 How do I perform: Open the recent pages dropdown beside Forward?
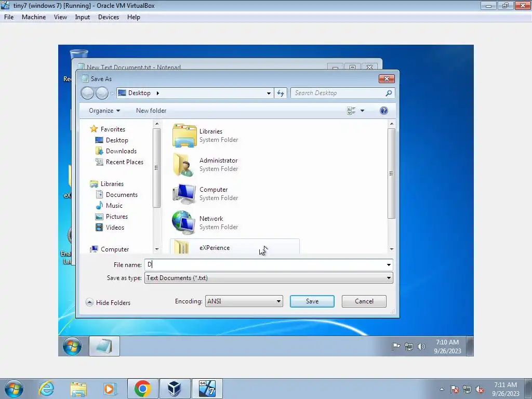pos(112,94)
